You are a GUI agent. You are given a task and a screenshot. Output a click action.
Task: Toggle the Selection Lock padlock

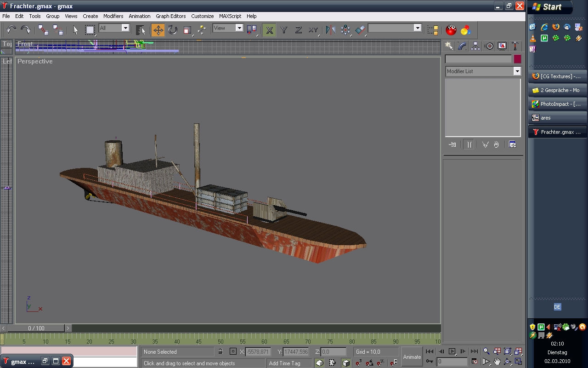pos(220,352)
